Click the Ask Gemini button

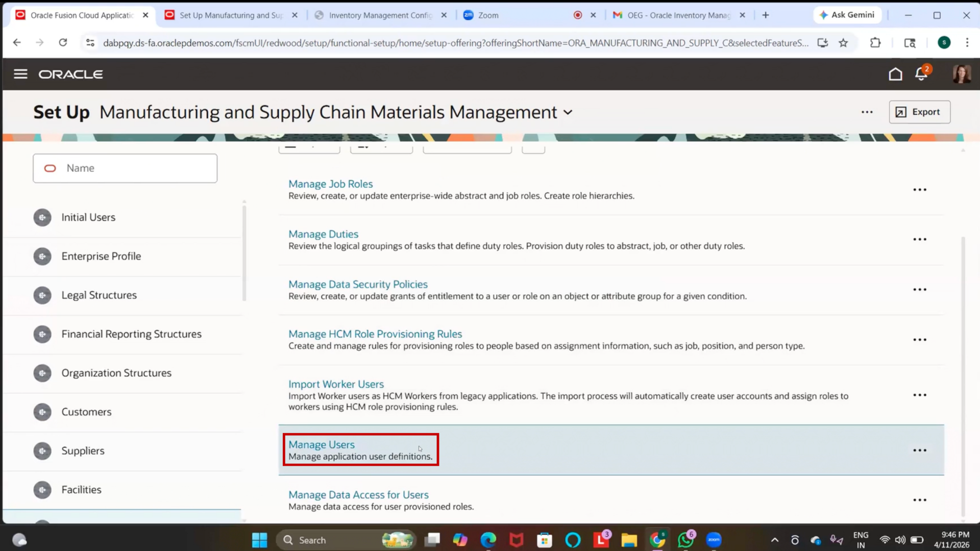[847, 15]
